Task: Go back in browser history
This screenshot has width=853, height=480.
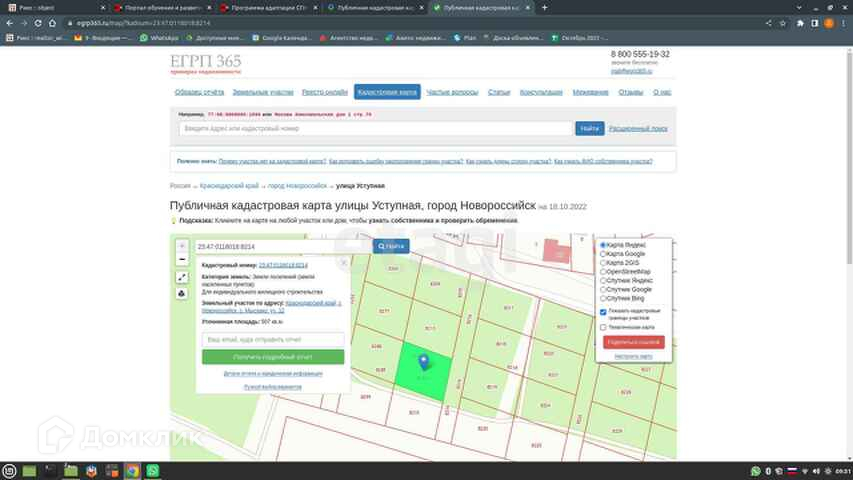Action: point(9,23)
